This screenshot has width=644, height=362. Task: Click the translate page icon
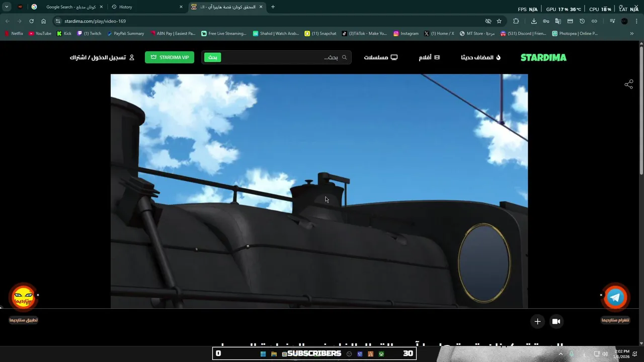pos(558,21)
